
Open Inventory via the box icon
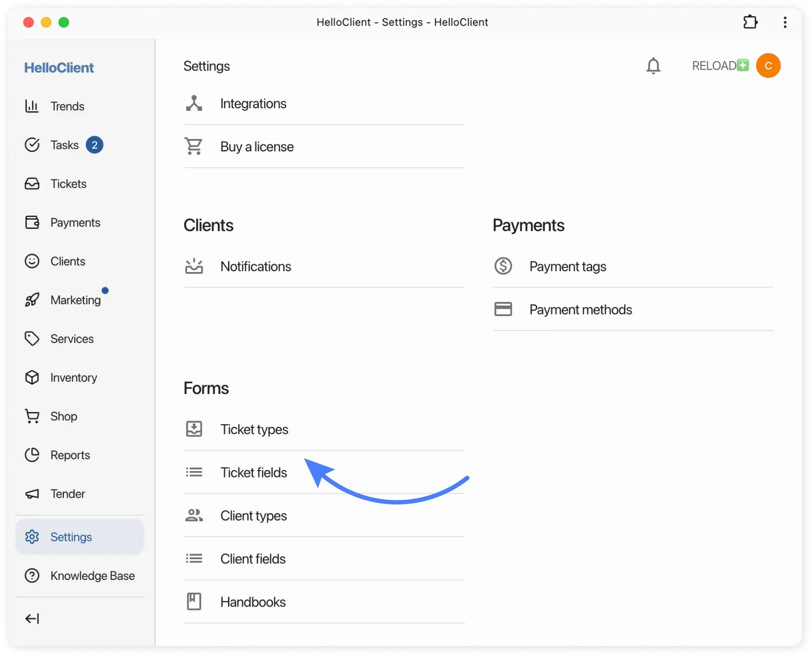click(x=31, y=377)
